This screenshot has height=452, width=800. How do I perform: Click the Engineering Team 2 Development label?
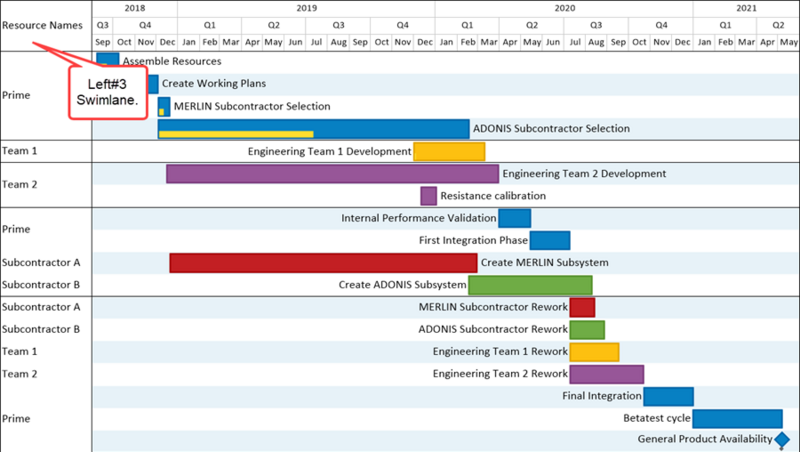pos(584,174)
